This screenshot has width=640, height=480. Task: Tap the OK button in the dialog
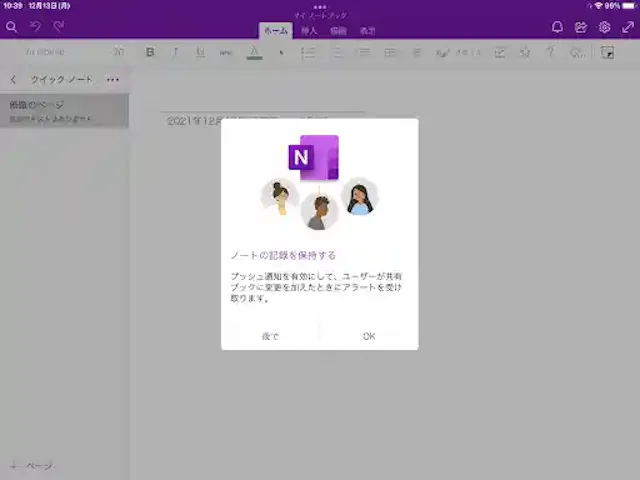(369, 336)
